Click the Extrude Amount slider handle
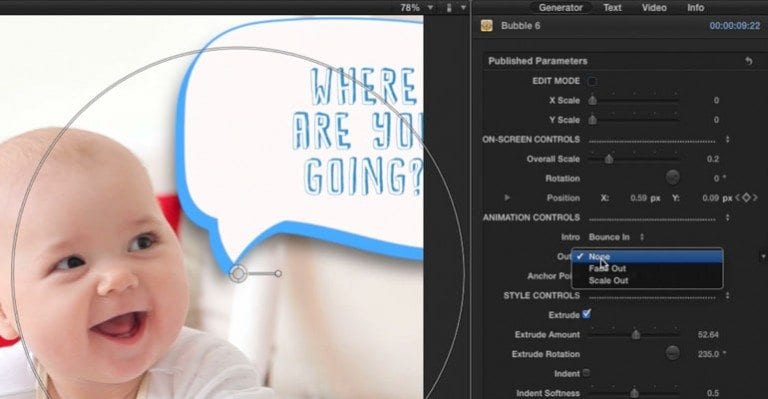The width and height of the screenshot is (768, 399). pyautogui.click(x=635, y=335)
